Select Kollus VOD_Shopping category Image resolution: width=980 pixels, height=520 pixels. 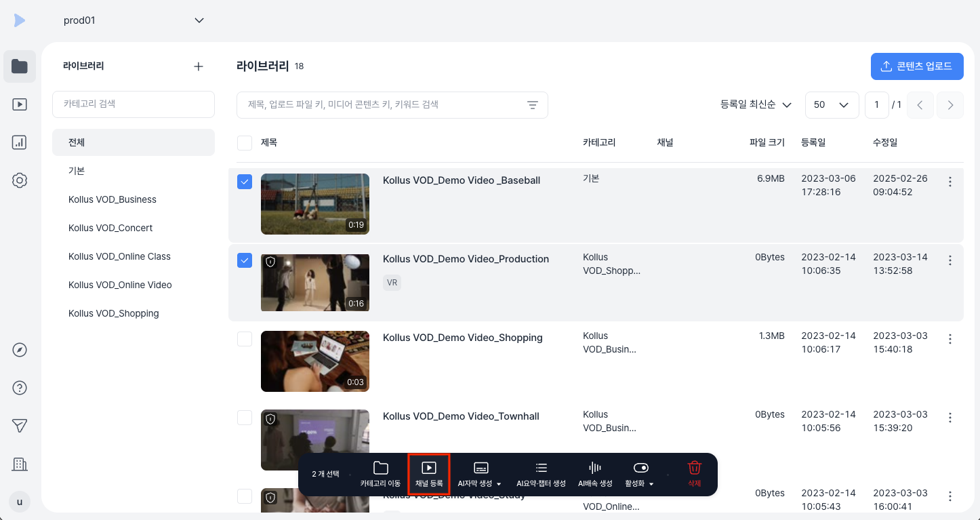click(x=134, y=313)
